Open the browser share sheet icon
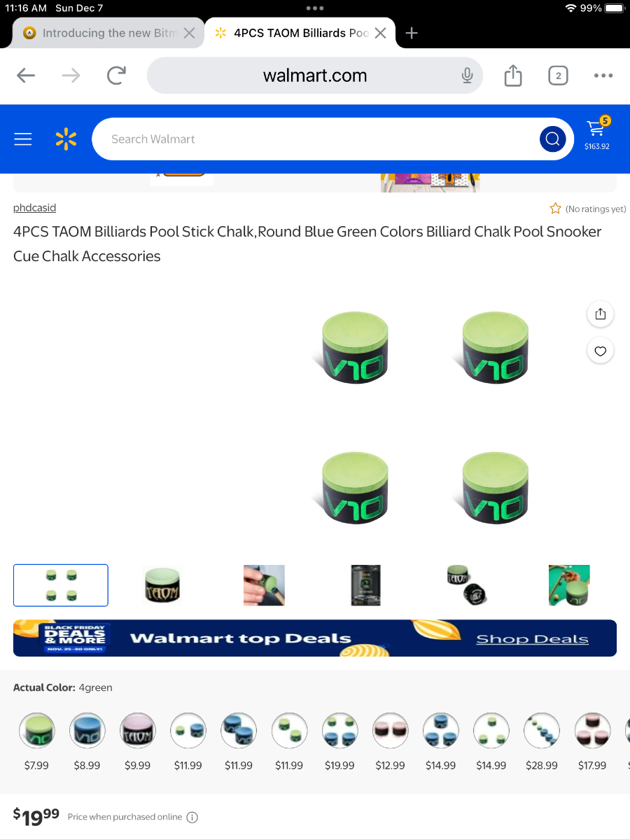Viewport: 630px width, 840px height. (x=513, y=76)
